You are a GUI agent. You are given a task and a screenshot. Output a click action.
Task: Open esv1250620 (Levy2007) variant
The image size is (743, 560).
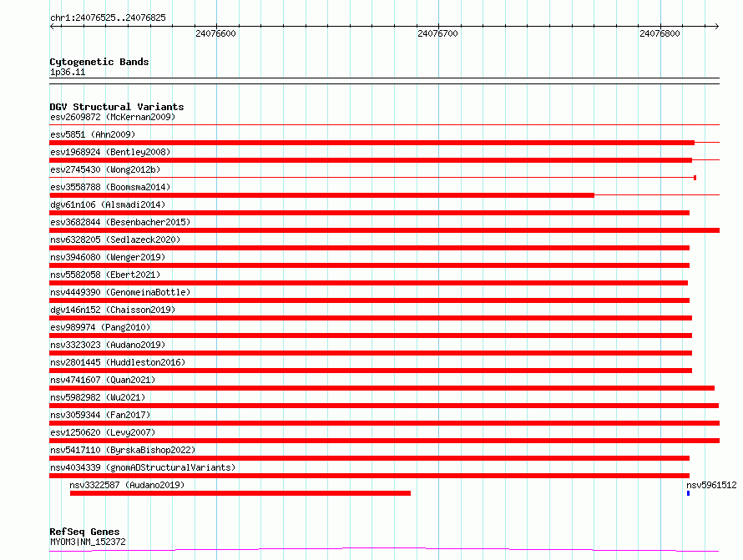[103, 432]
